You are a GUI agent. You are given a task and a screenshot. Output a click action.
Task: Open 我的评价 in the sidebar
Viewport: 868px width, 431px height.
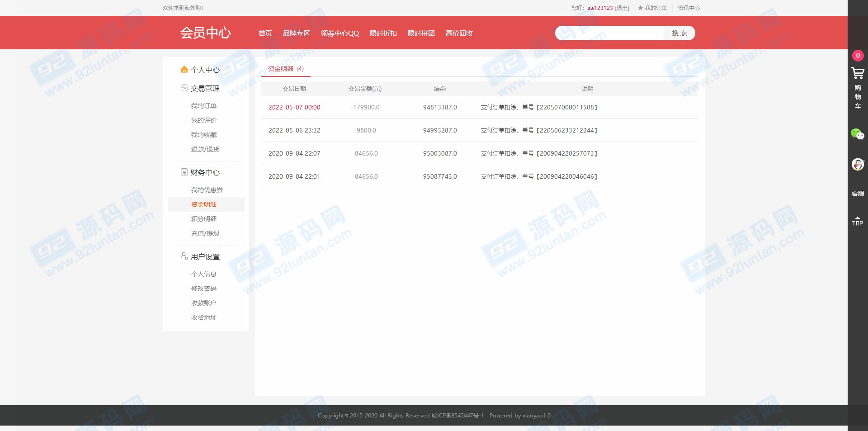click(x=204, y=120)
